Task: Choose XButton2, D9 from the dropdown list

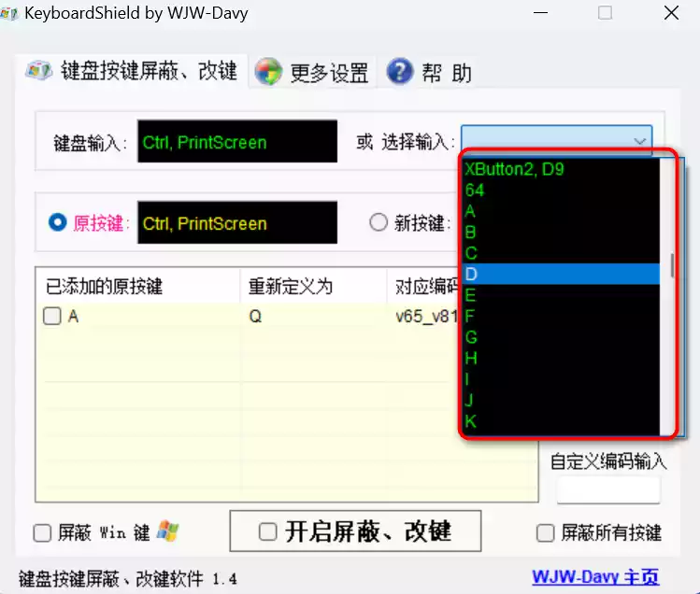Action: tap(562, 169)
